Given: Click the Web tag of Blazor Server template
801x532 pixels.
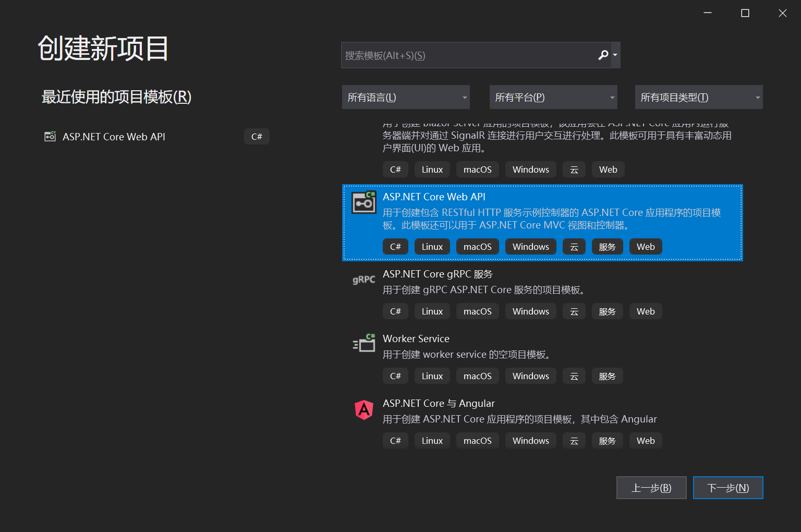Looking at the screenshot, I should pos(608,170).
